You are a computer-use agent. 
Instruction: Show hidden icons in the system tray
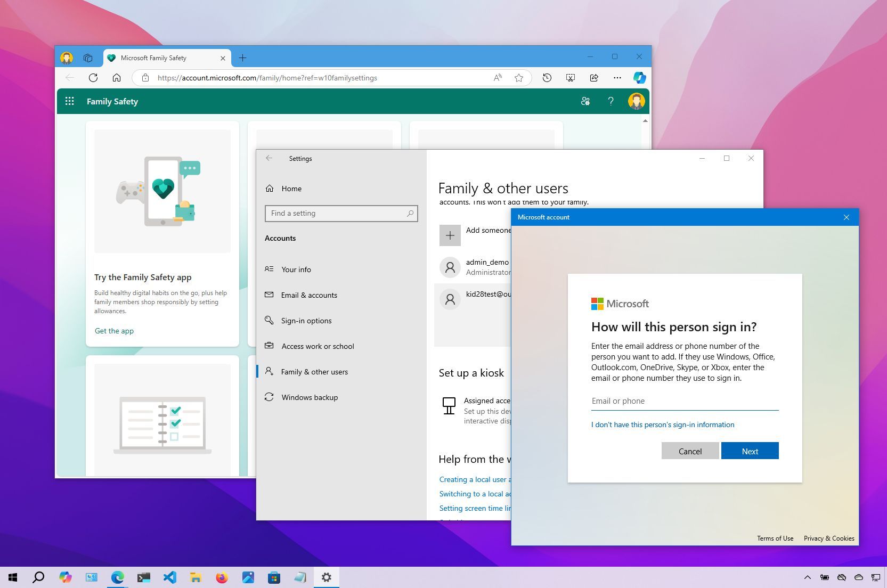pos(807,577)
